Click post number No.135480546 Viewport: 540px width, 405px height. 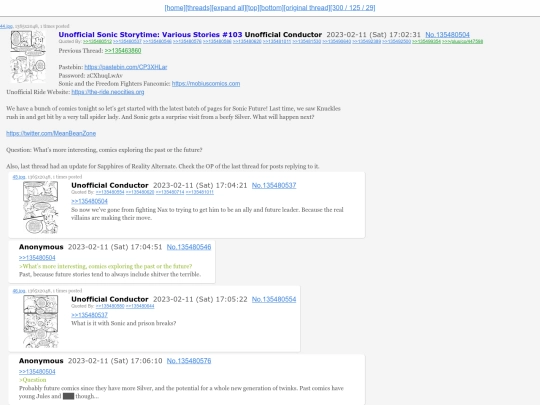[189, 247]
